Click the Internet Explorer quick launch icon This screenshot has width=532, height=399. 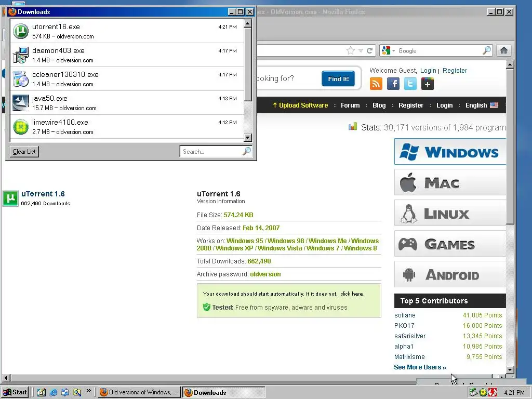pyautogui.click(x=54, y=392)
